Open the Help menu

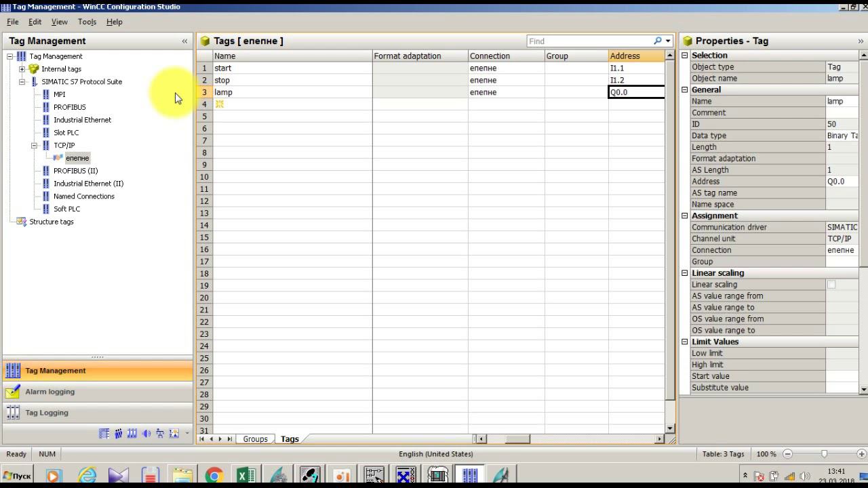(114, 22)
